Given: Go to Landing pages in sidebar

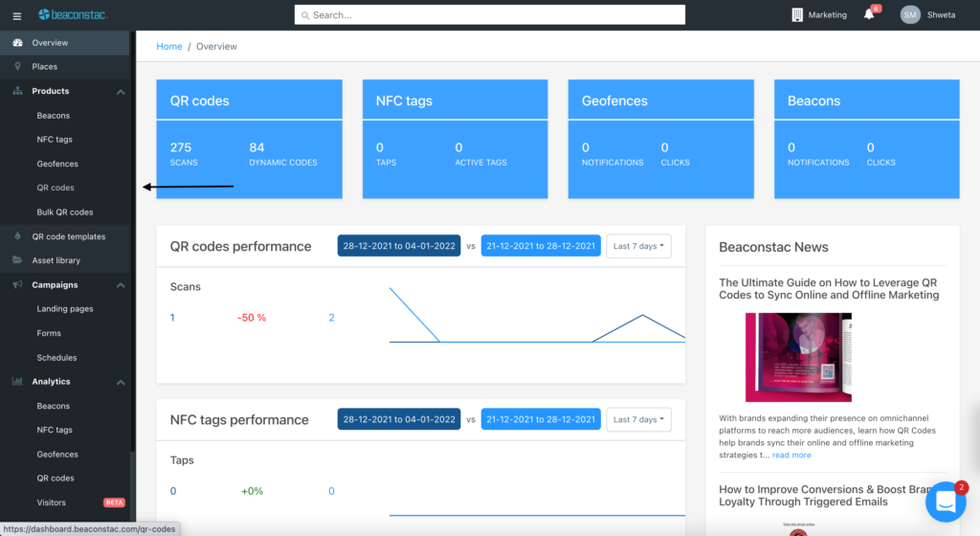Looking at the screenshot, I should coord(65,309).
